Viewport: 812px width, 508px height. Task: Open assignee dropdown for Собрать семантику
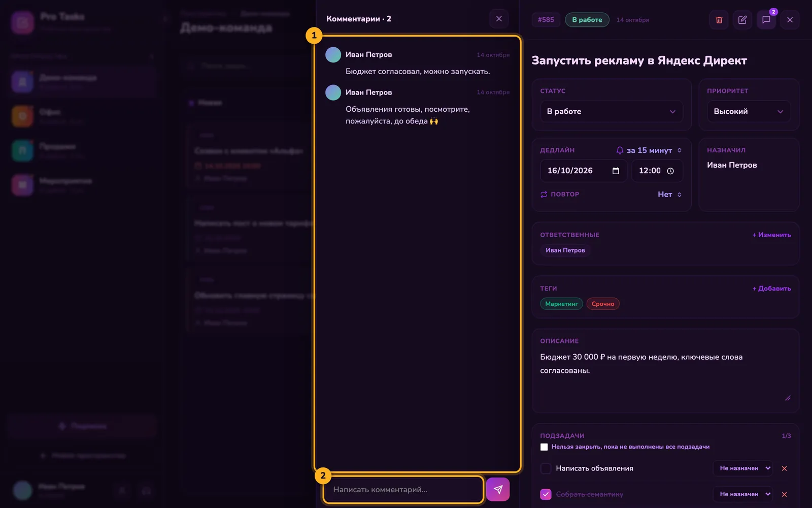tap(743, 494)
